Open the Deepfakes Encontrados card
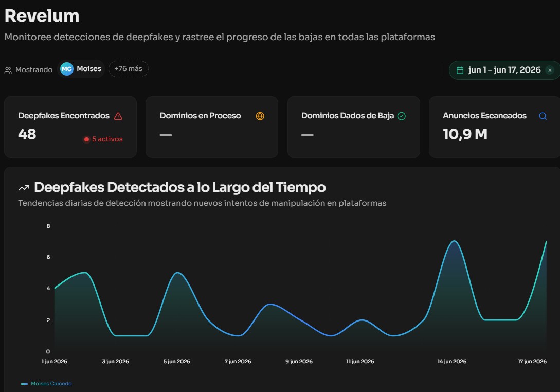 70,127
